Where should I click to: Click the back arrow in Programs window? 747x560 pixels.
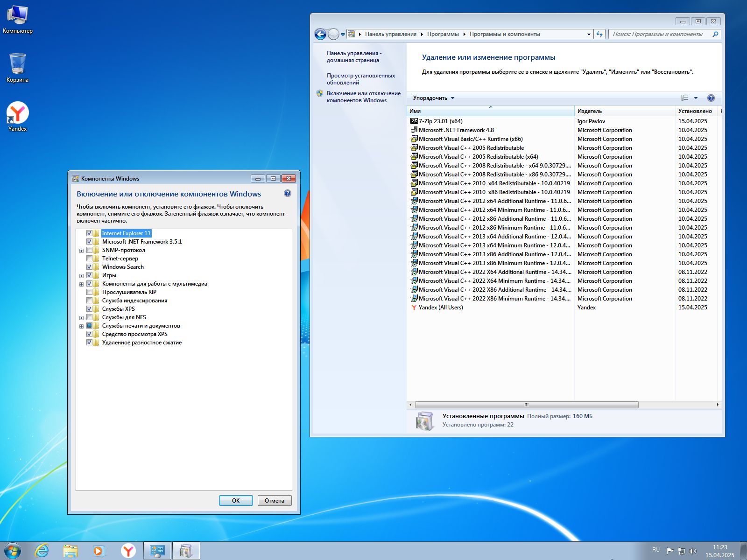pyautogui.click(x=320, y=34)
